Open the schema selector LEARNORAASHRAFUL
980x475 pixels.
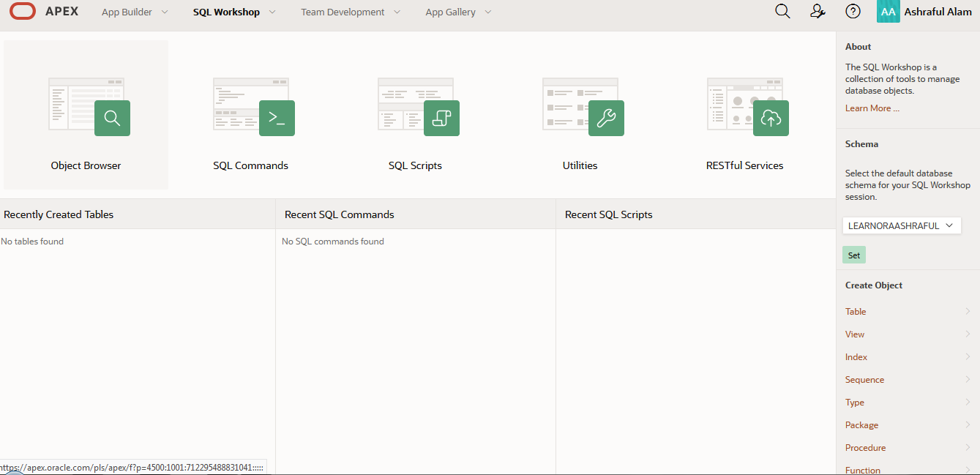(x=901, y=226)
